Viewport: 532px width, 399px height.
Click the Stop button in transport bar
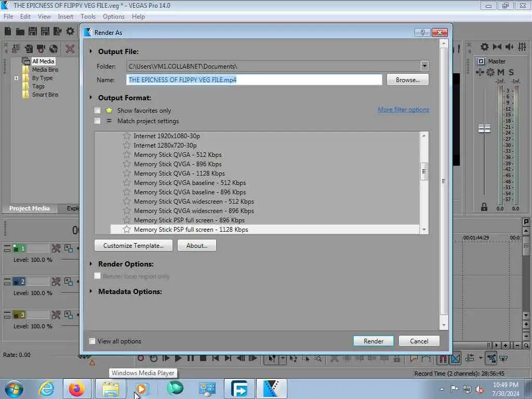(203, 358)
